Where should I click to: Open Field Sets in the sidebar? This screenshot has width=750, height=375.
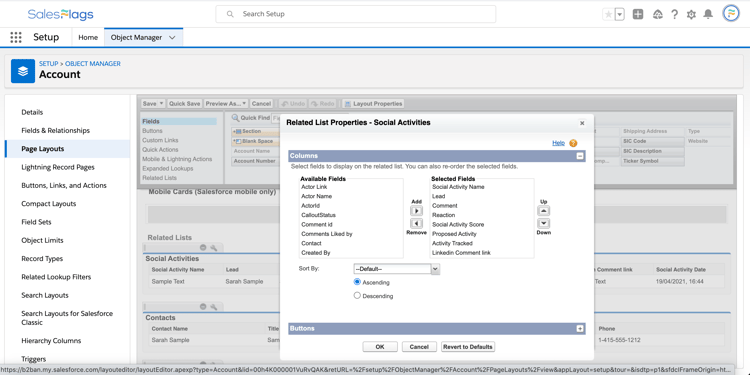tap(36, 222)
